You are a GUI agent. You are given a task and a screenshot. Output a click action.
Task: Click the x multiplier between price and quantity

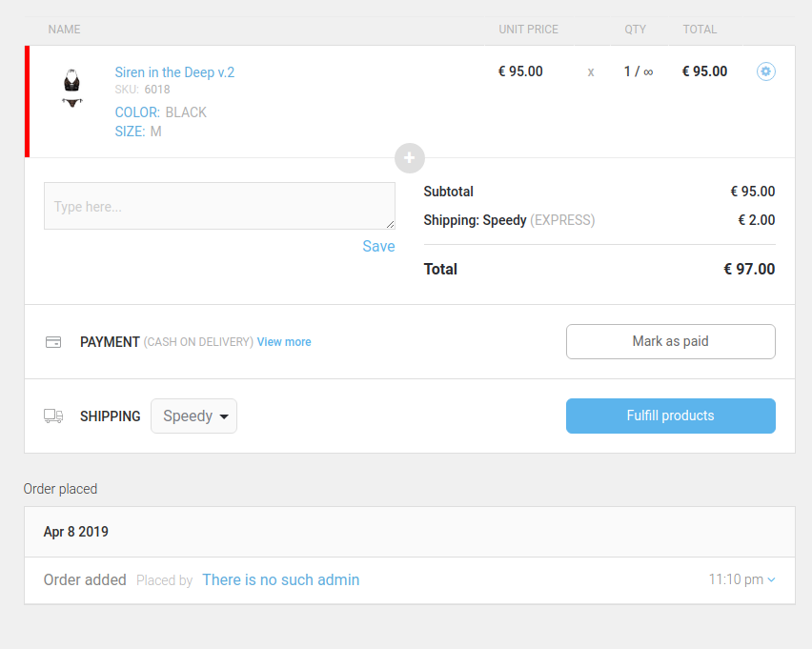590,71
